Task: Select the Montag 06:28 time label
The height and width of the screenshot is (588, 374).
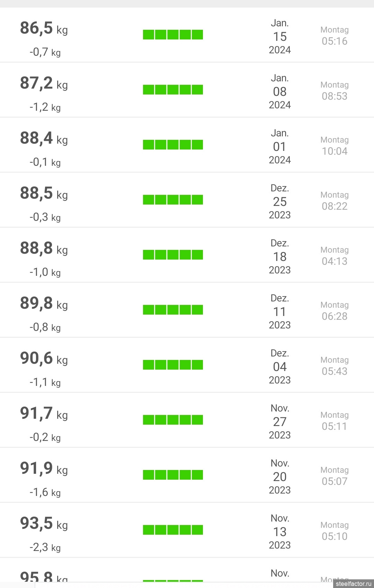Action: point(335,311)
